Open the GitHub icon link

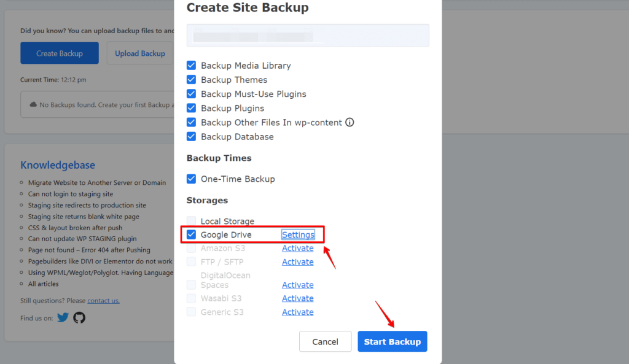[x=79, y=317]
